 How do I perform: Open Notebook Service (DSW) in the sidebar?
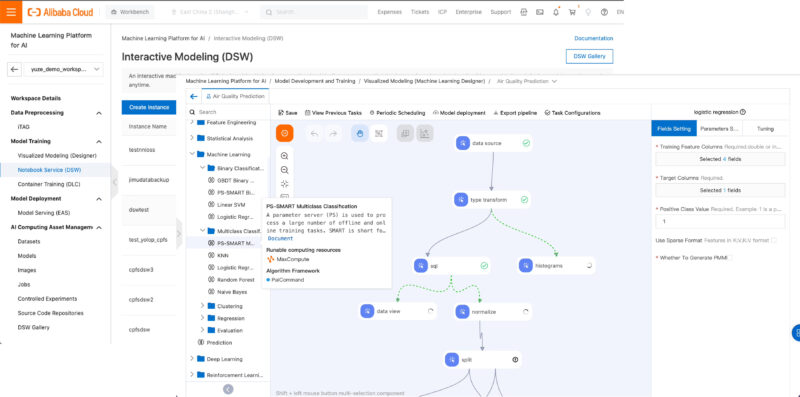(x=49, y=170)
